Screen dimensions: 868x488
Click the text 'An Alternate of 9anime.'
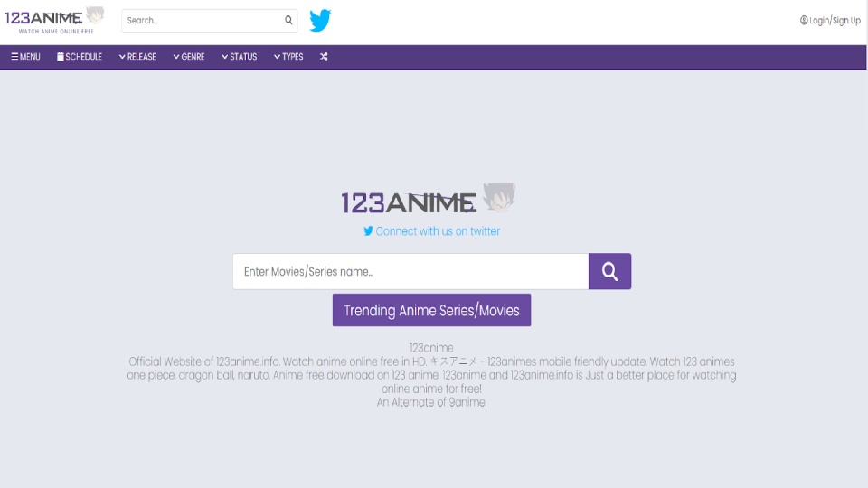tap(432, 402)
